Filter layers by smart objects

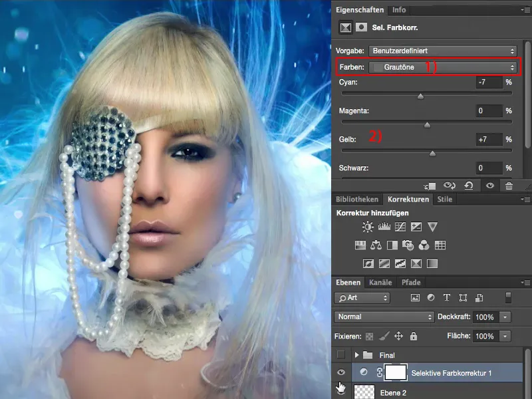point(479,298)
